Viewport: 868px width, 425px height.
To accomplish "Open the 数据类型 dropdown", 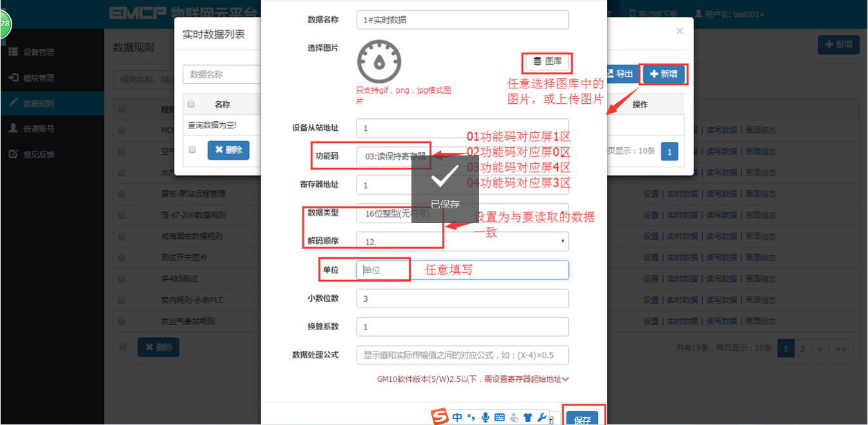I will click(x=462, y=213).
